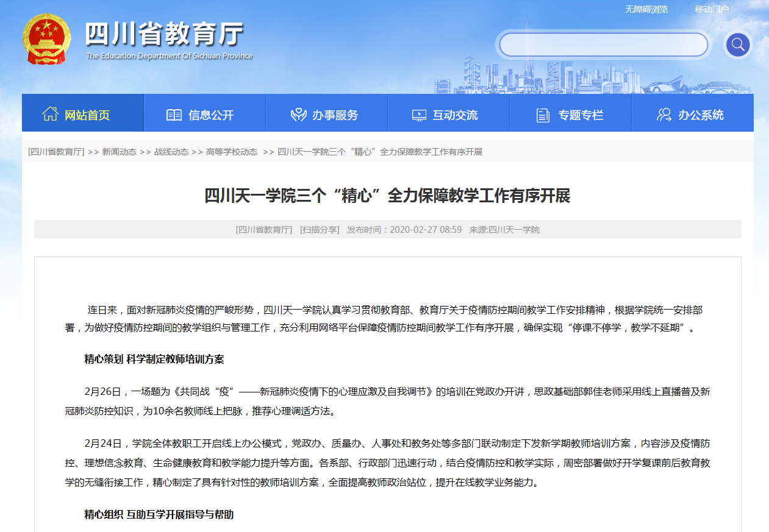The width and height of the screenshot is (769, 532).
Task: Click the 四川省教育厅 site title text
Action: (x=163, y=34)
